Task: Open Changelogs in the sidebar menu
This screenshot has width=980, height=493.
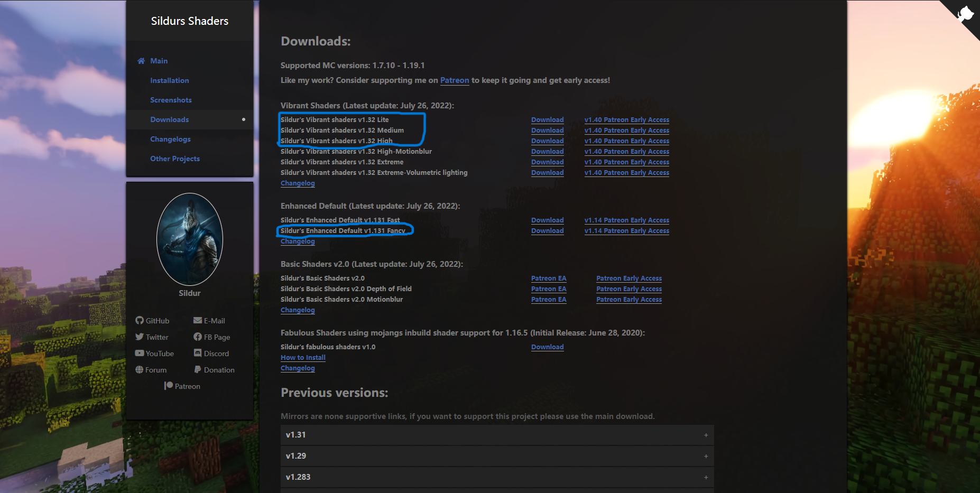Action: [170, 139]
